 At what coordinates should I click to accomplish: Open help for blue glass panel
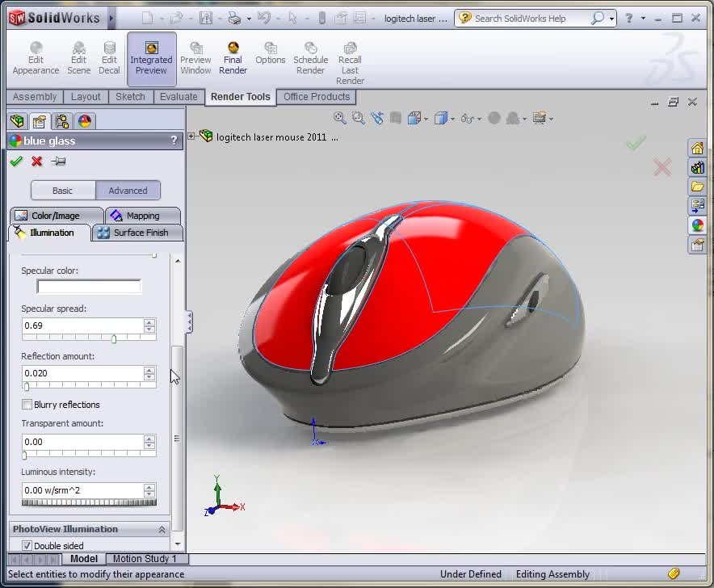click(174, 141)
